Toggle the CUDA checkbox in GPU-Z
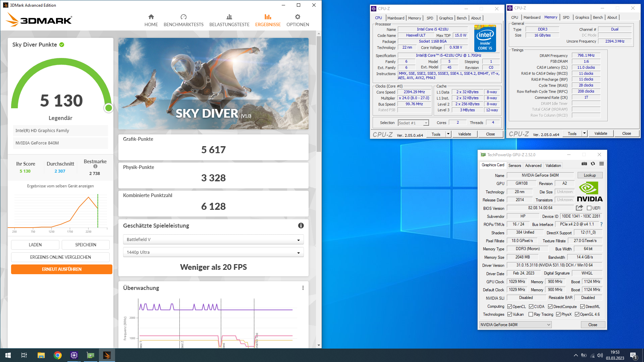This screenshot has height=362, width=644. point(531,307)
